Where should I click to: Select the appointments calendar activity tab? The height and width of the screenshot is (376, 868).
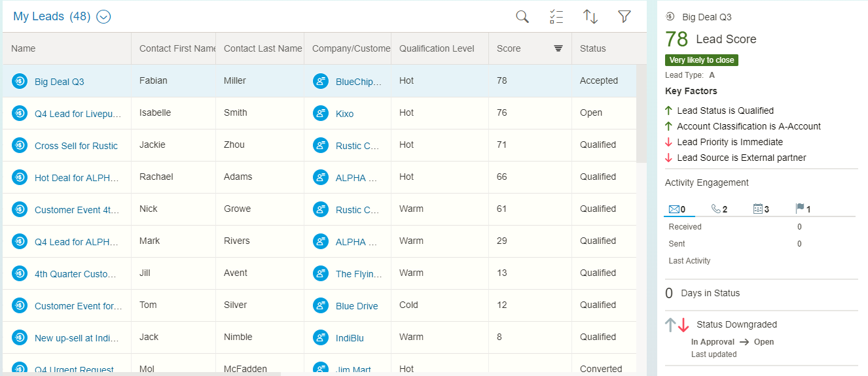[761, 209]
